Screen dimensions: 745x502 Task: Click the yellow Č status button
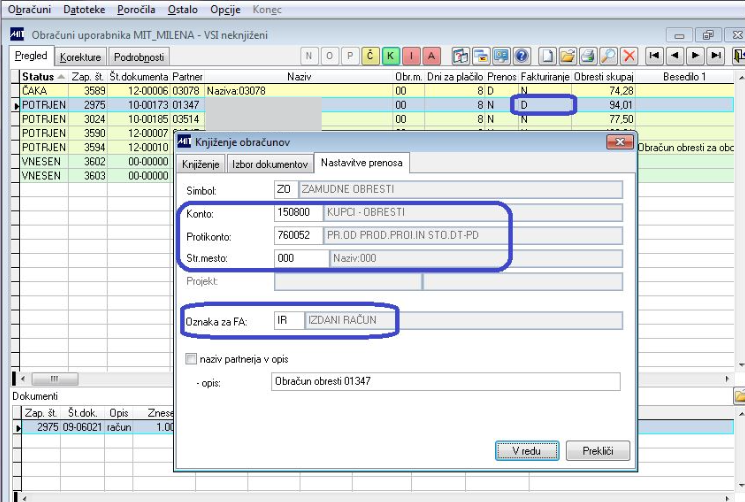[370, 56]
